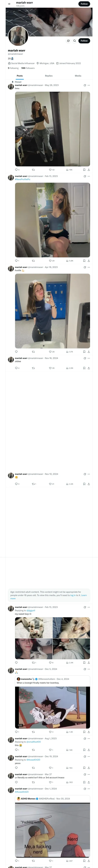Open the profile search magnifier icon
98x868 pixels.
pos(75,41)
